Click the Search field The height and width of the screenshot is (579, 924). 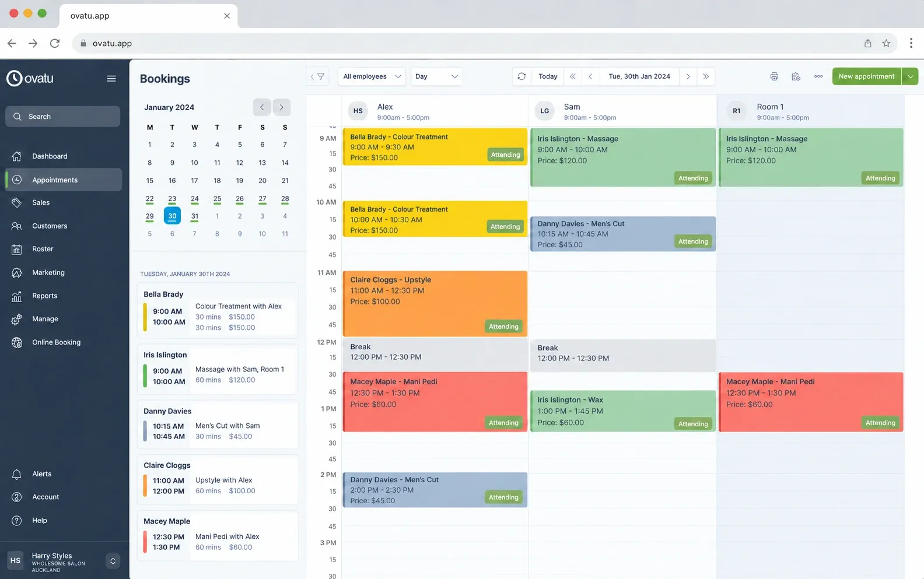tap(63, 117)
